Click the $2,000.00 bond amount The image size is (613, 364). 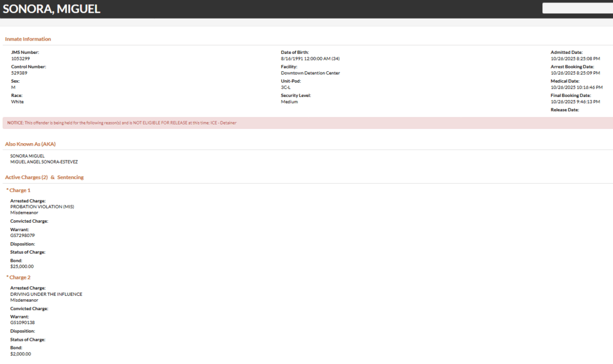[x=22, y=354]
